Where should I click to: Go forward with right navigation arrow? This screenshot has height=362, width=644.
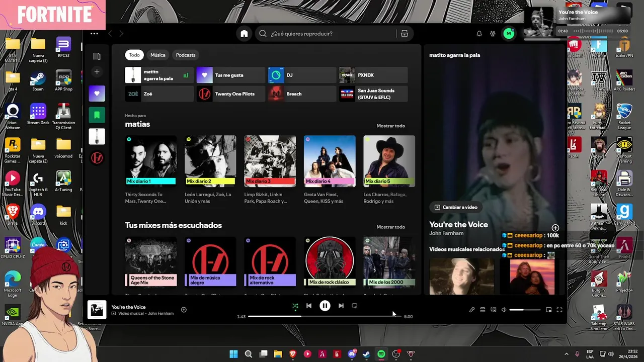pyautogui.click(x=121, y=34)
